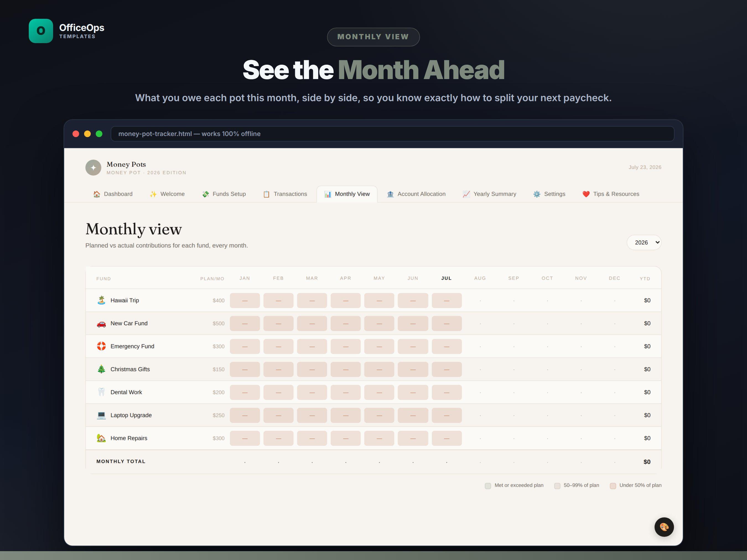Click the Laptop Upgrade laptop icon
The width and height of the screenshot is (747, 560).
(101, 415)
